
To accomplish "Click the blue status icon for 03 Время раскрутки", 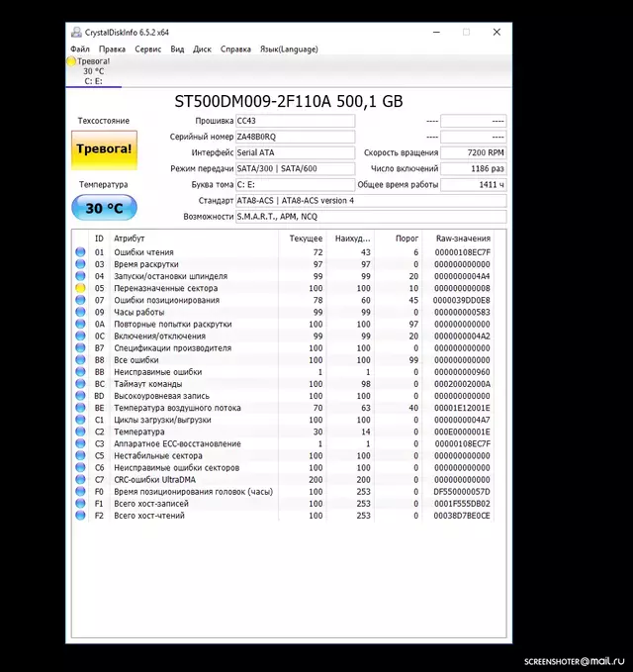I will click(x=80, y=264).
